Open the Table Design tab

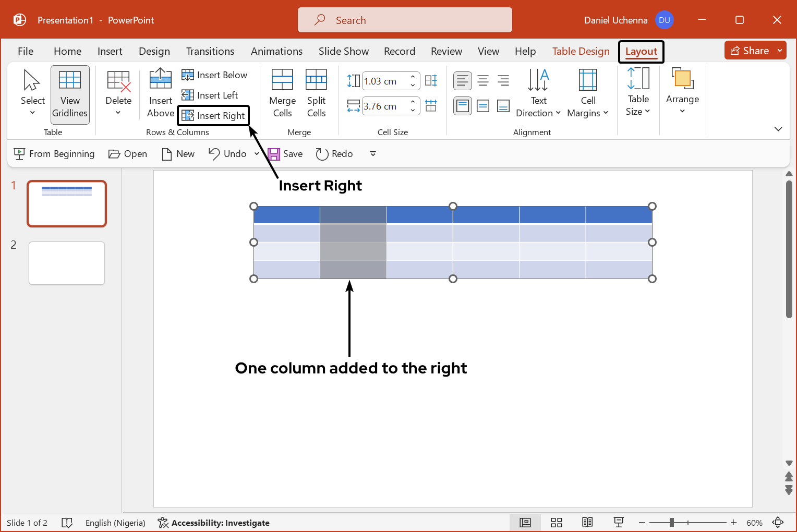(581, 51)
